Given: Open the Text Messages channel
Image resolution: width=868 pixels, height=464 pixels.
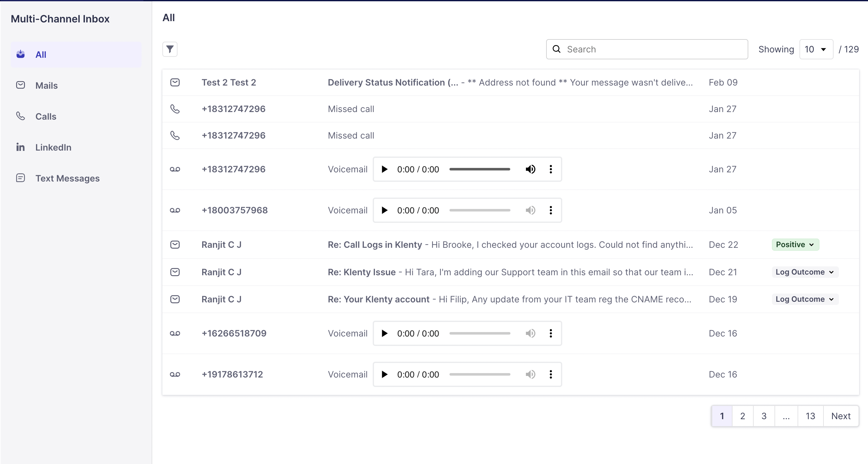Looking at the screenshot, I should (x=67, y=178).
